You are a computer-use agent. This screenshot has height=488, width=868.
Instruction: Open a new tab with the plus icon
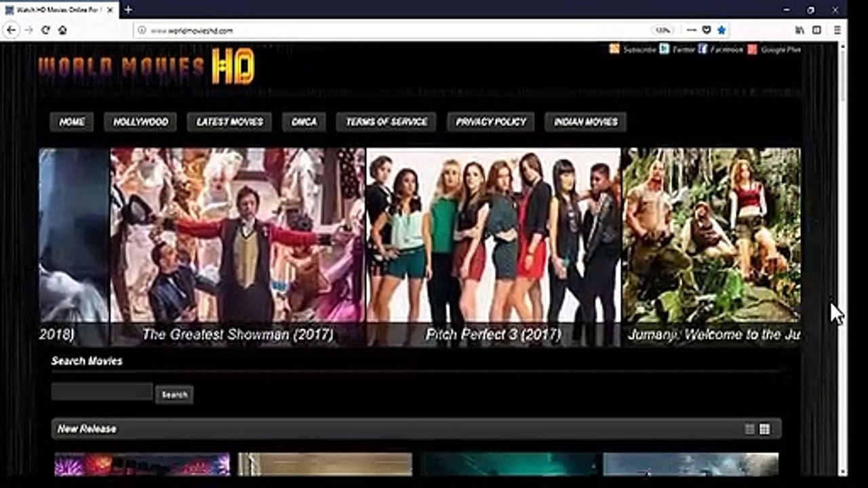128,9
